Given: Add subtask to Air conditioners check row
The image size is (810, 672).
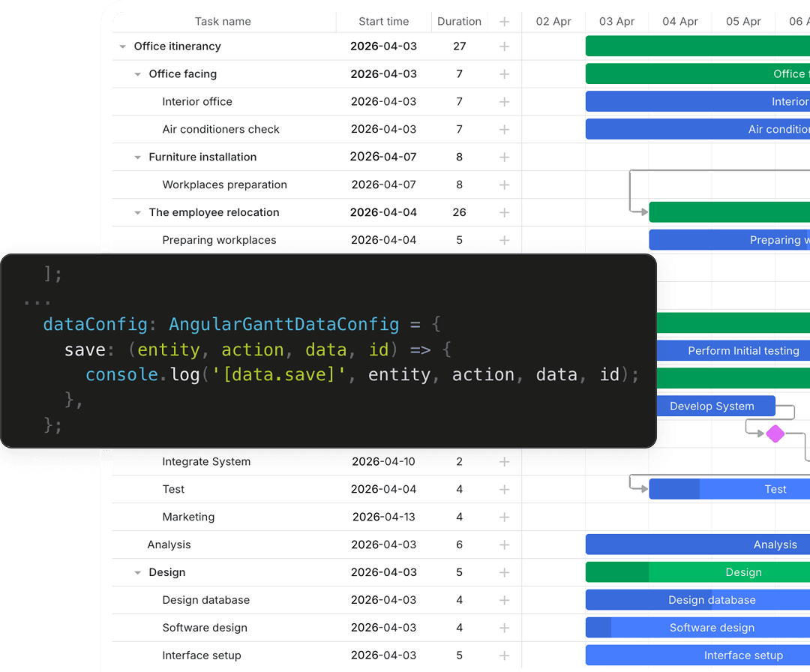Looking at the screenshot, I should click(x=504, y=130).
